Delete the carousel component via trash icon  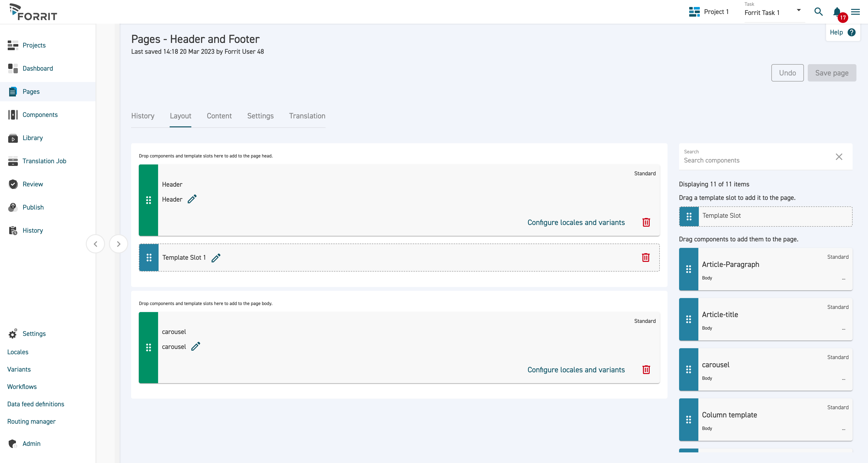646,370
